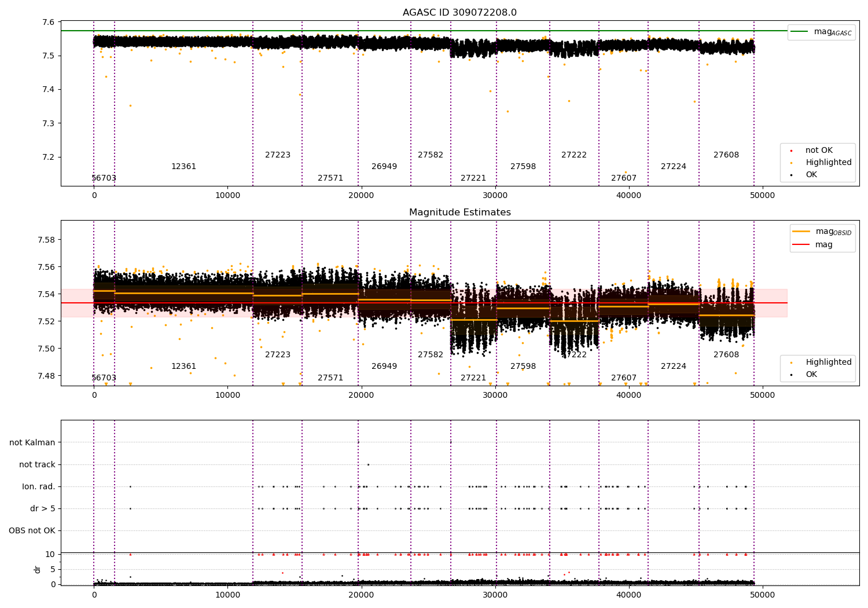Image resolution: width=868 pixels, height=608 pixels.
Task: Click the 7.2 y-axis tick in the top plot
Action: (49, 157)
